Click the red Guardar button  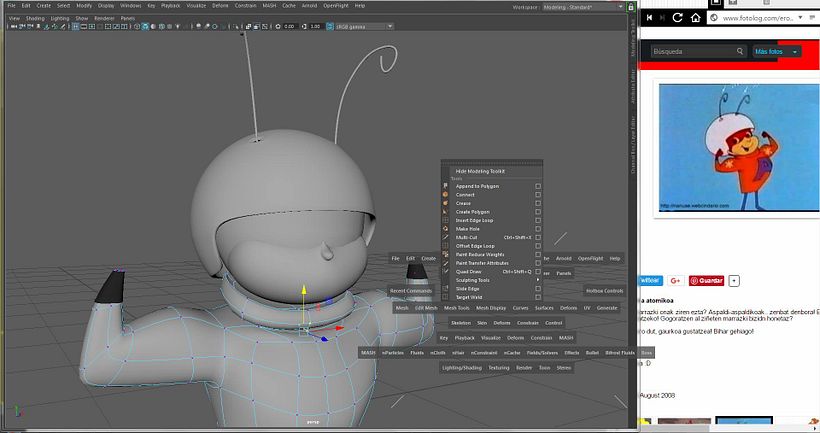click(x=707, y=281)
